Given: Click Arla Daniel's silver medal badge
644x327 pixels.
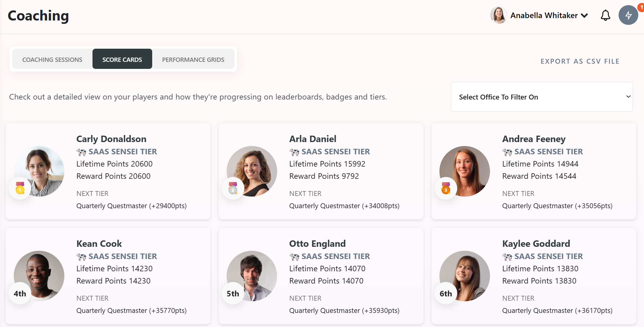Looking at the screenshot, I should pos(233,188).
